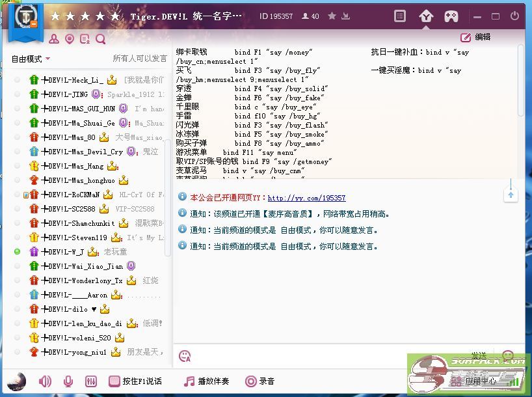Open the search magnifier icon

100,39
